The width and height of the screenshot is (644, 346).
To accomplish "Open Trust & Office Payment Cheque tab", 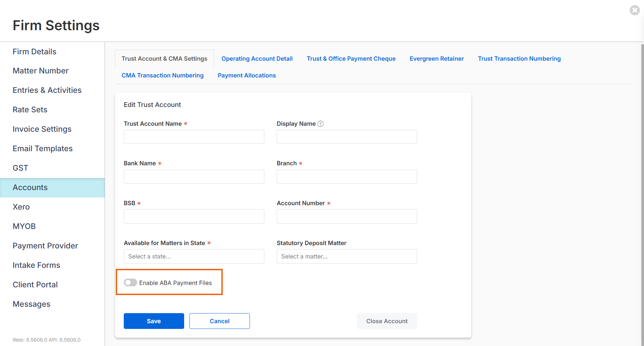I will (x=351, y=59).
